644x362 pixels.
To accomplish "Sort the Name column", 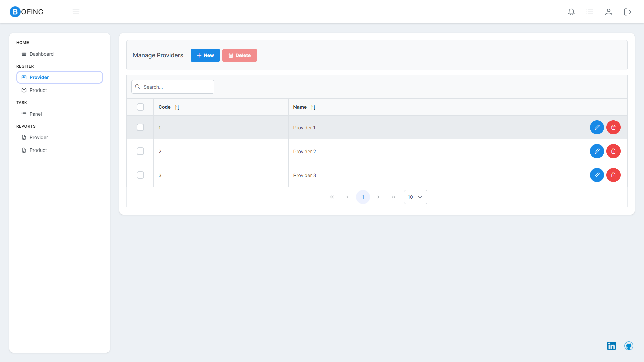I will click(313, 107).
